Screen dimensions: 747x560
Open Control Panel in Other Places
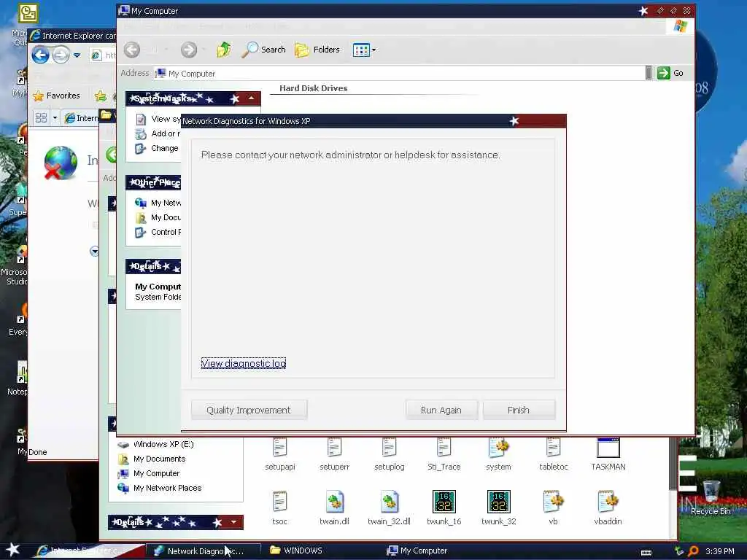[158, 233]
